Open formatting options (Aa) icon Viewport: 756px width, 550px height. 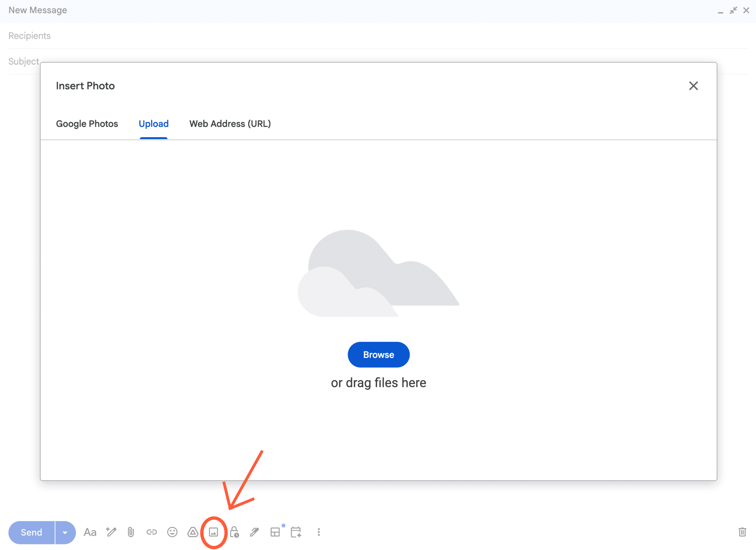coord(90,532)
